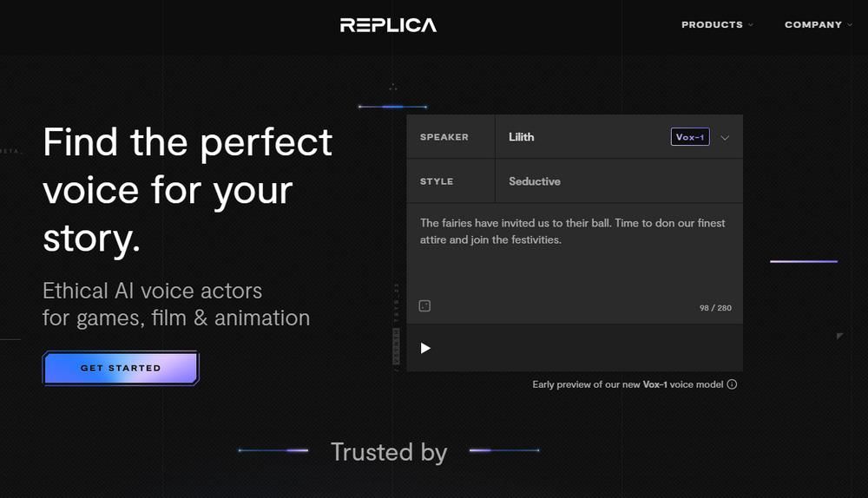Click the Early preview Vox-1 note
Viewport: 868px width, 498px height.
tap(628, 384)
